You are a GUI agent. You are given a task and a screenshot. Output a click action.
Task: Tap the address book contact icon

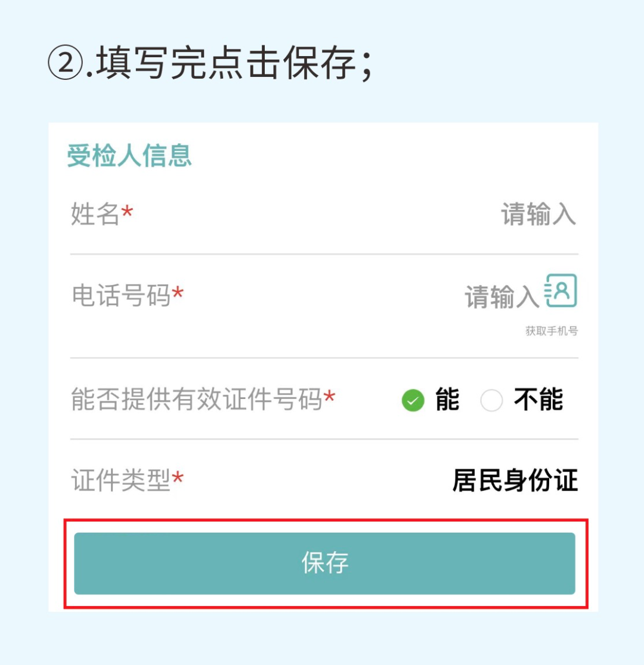pos(561,290)
